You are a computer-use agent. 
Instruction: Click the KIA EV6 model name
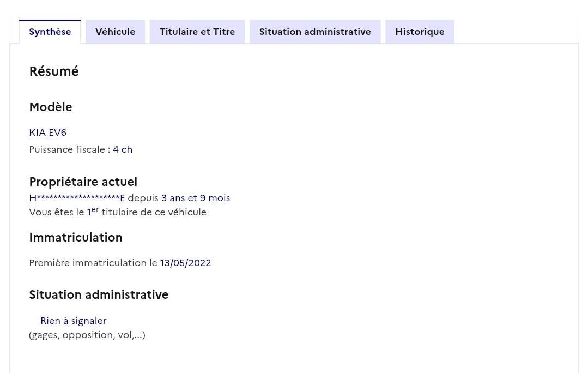(x=48, y=133)
